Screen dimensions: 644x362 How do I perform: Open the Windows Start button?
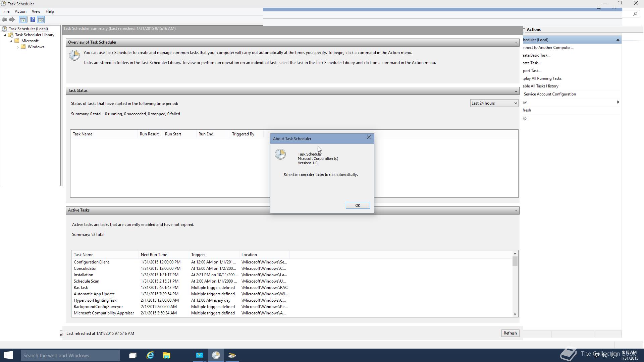point(8,355)
